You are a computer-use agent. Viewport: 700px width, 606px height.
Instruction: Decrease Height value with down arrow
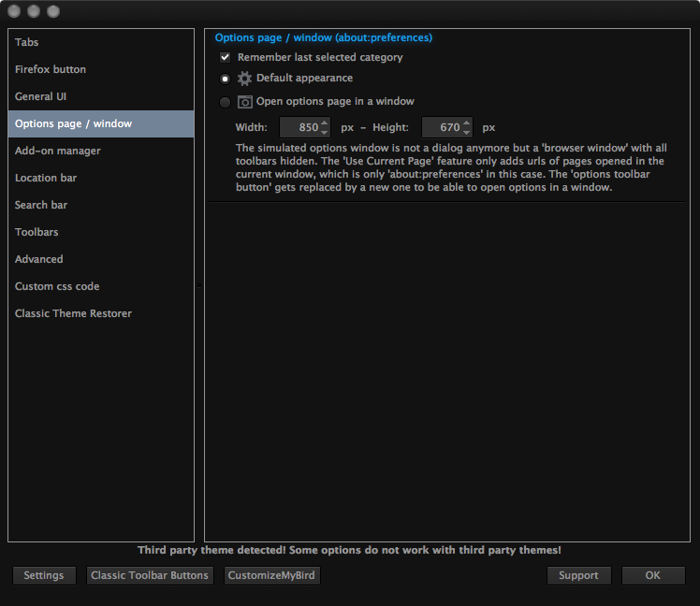pos(467,132)
